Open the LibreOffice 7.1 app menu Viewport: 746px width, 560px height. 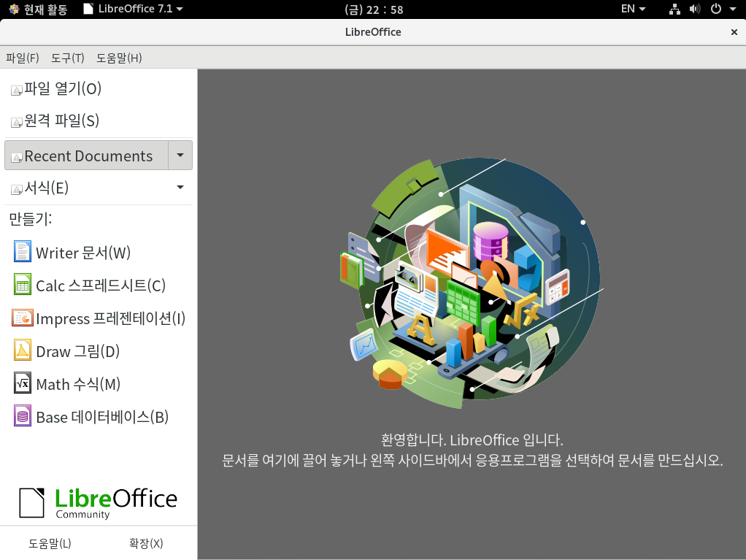click(x=133, y=9)
